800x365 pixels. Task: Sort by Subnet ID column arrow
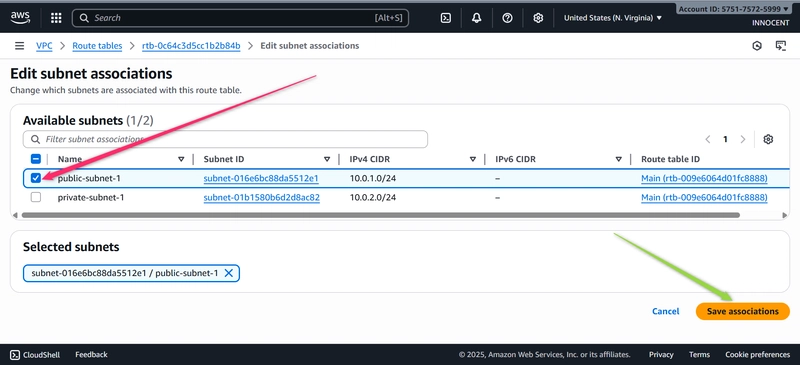coord(327,159)
